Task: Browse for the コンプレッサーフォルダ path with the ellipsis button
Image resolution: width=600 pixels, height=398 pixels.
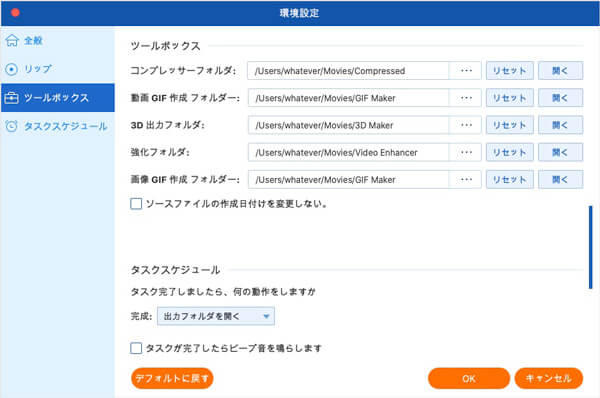Action: point(466,71)
